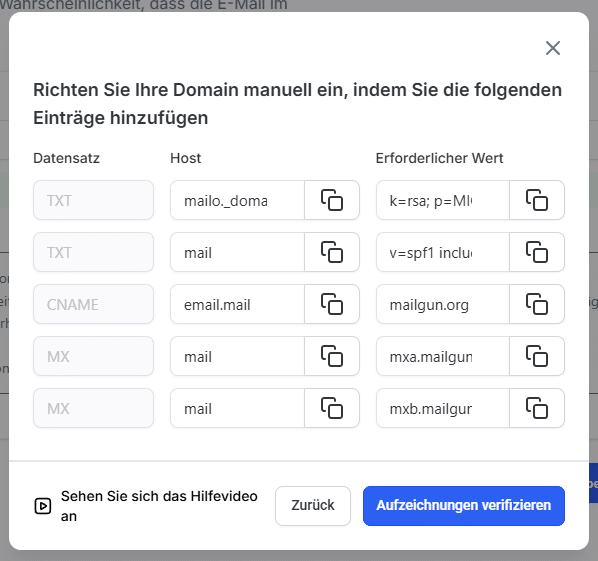Click the Zurück button

pyautogui.click(x=313, y=506)
